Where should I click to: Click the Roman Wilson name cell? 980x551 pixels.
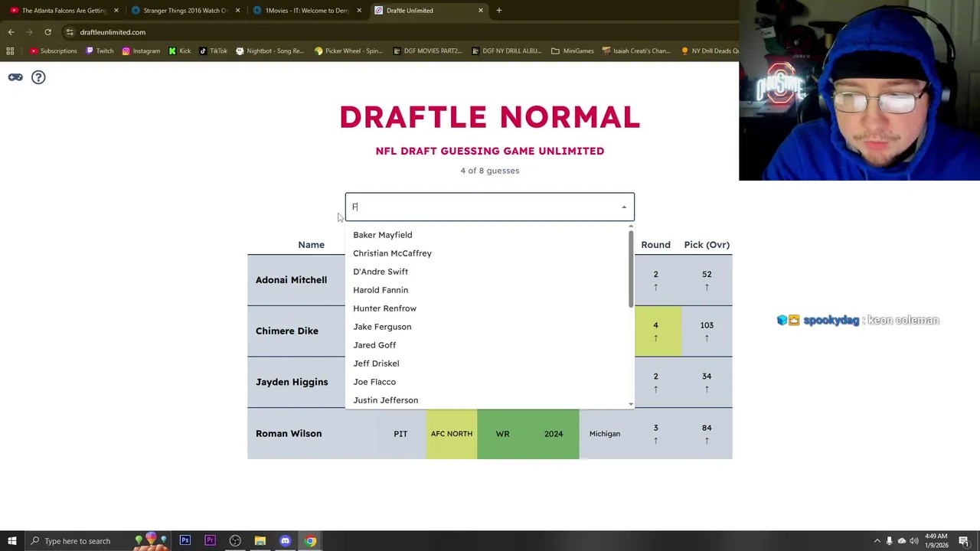[x=311, y=433]
